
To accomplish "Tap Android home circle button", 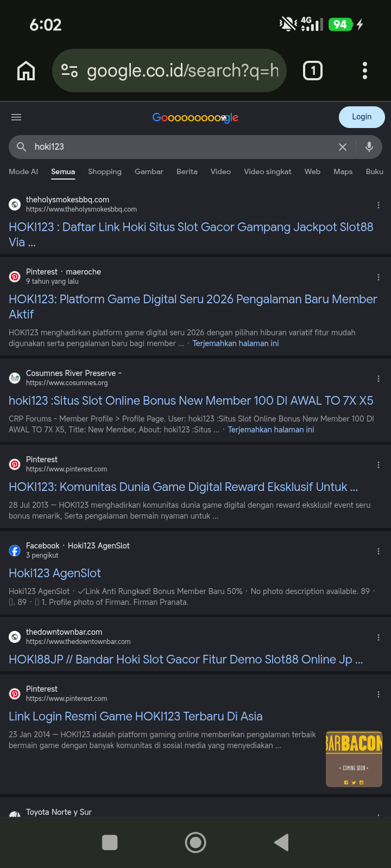I will [x=195, y=843].
